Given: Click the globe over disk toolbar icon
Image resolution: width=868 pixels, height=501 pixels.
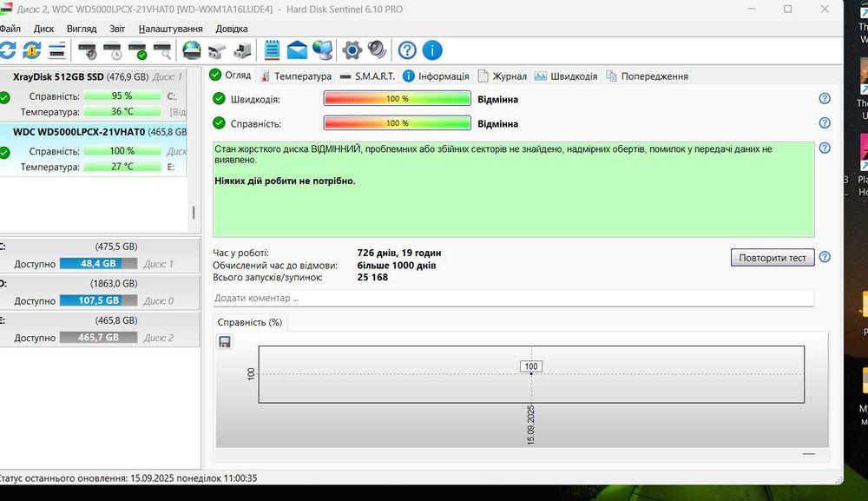Looking at the screenshot, I should click(192, 50).
